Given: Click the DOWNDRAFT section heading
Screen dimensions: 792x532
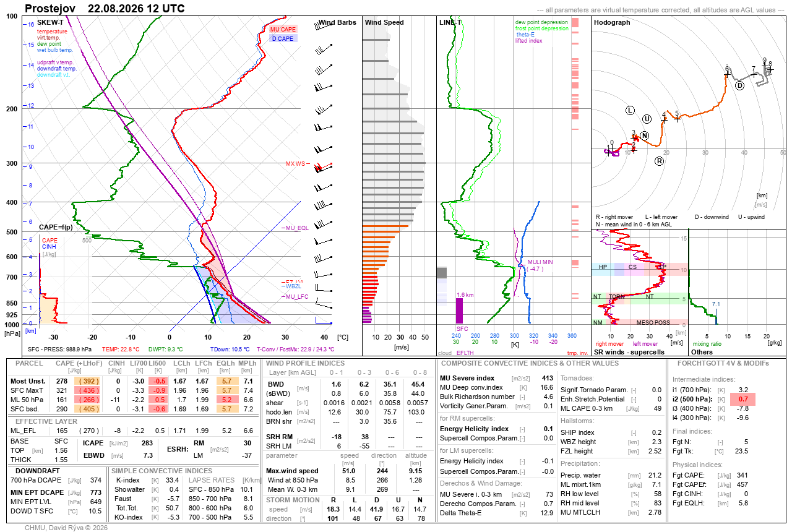Looking at the screenshot, I should tap(37, 471).
